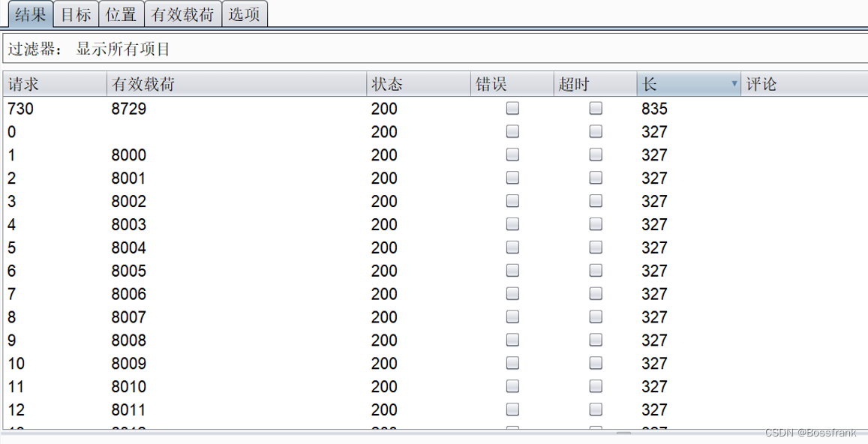Image resolution: width=868 pixels, height=444 pixels.
Task: Toggle 错误 checkbox for payload 8003
Action: [x=512, y=224]
